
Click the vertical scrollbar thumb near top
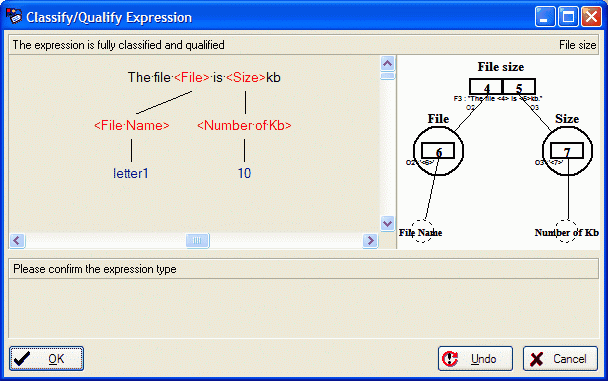[x=387, y=76]
